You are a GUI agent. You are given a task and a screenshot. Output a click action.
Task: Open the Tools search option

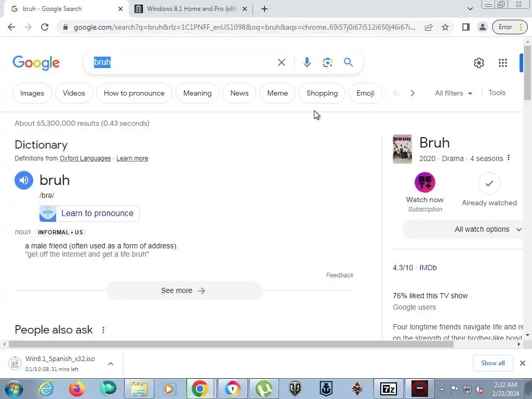pos(497,92)
